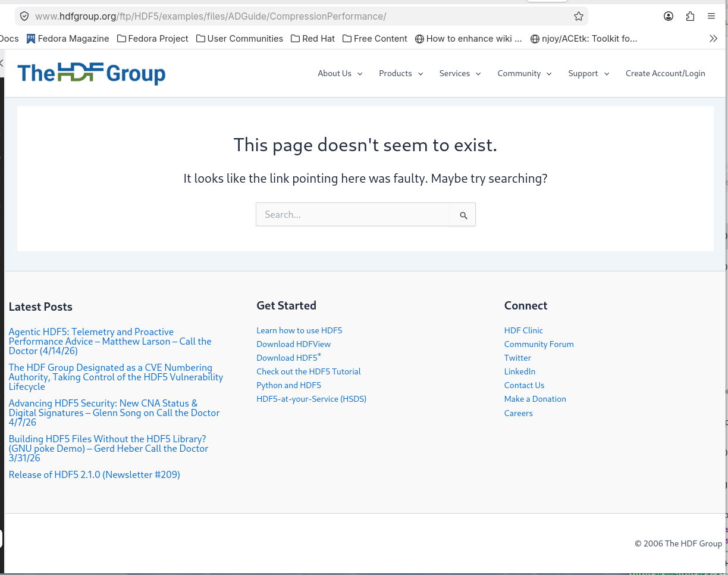Click the Create Account/Login link
The image size is (728, 575).
tap(665, 74)
